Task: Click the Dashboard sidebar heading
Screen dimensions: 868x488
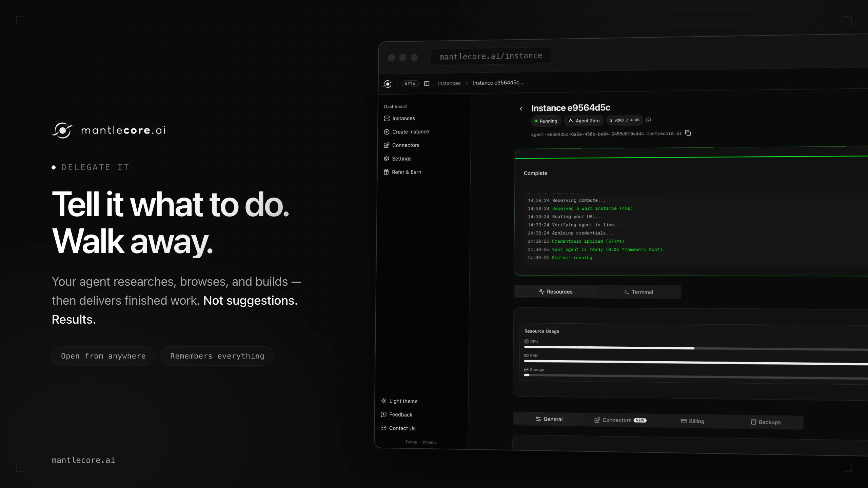Action: (395, 106)
